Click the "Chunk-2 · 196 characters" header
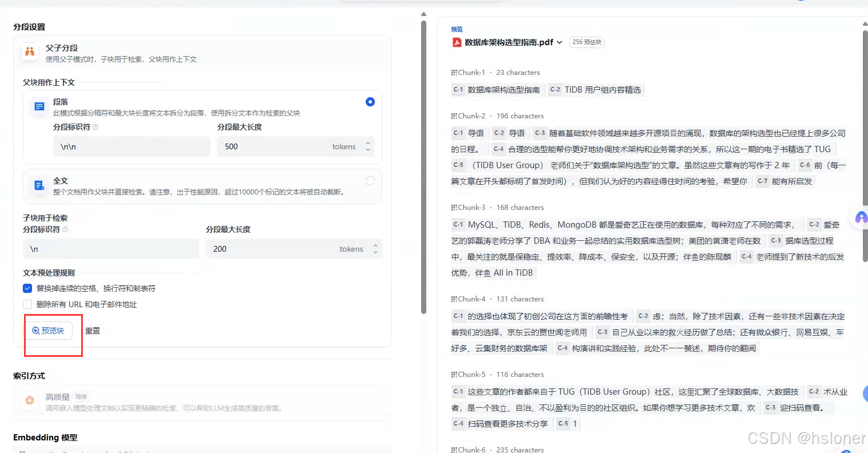 click(x=498, y=116)
